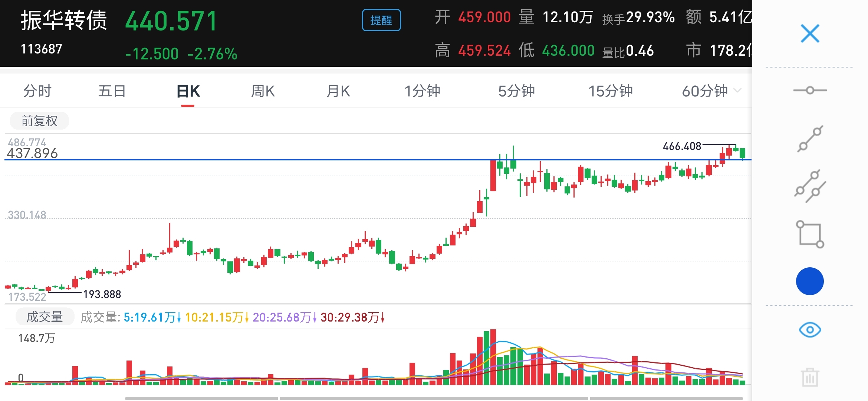The image size is (868, 401).
Task: Expand the 60分钟 period dropdown arrow
Action: [x=738, y=91]
